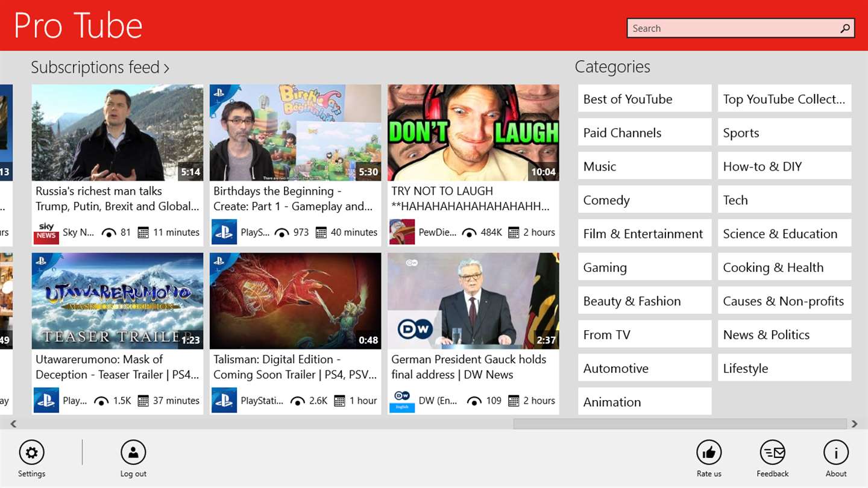Click the scroll right arrow
Screen dimensions: 868x488
point(854,424)
